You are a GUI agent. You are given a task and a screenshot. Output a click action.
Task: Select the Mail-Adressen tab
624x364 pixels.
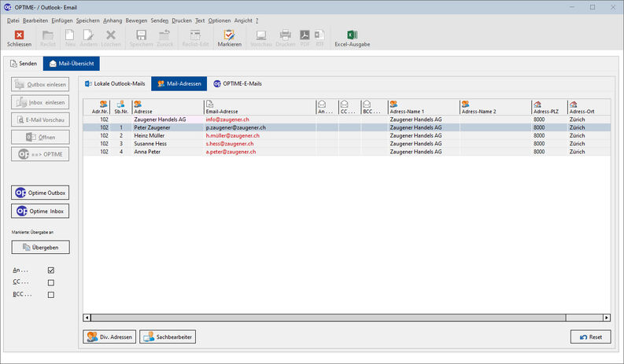click(179, 84)
